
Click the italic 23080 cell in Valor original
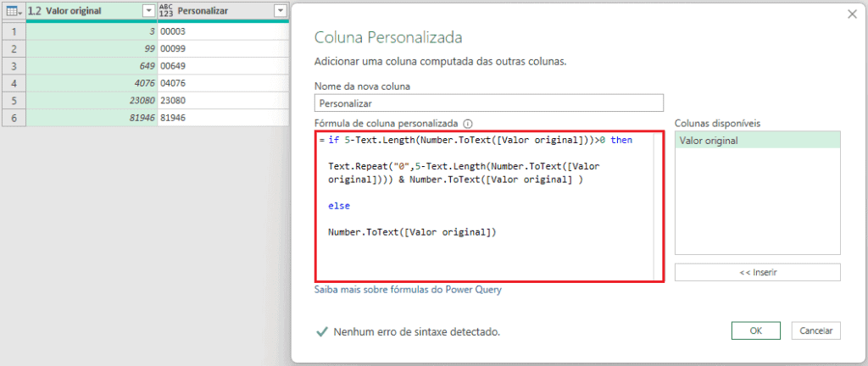(x=92, y=101)
